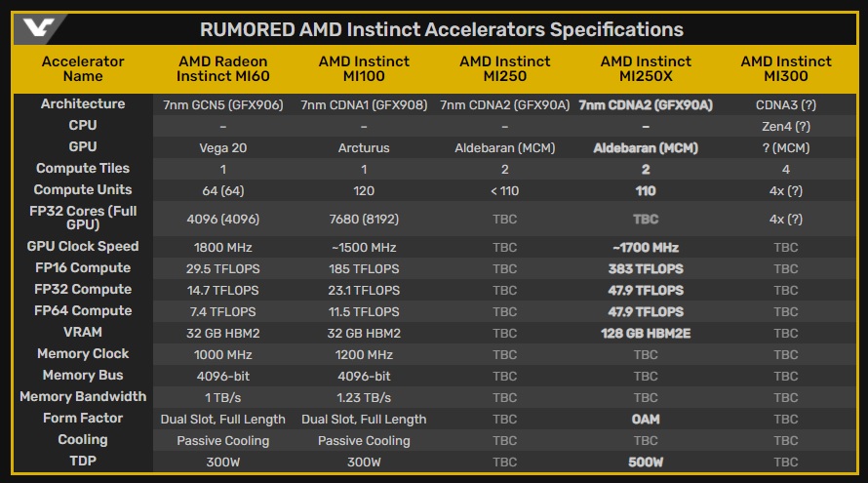Click the Arcturus GPU cell
This screenshot has width=868, height=483.
click(364, 147)
